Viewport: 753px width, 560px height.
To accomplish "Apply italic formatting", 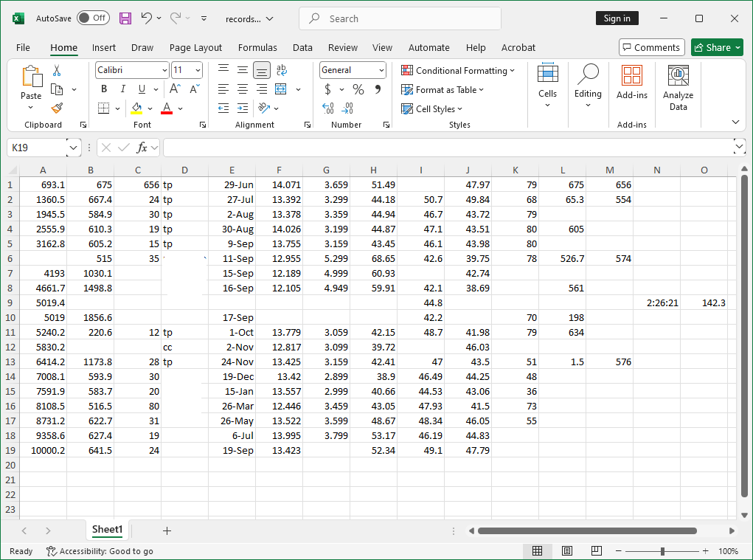I will [x=123, y=89].
